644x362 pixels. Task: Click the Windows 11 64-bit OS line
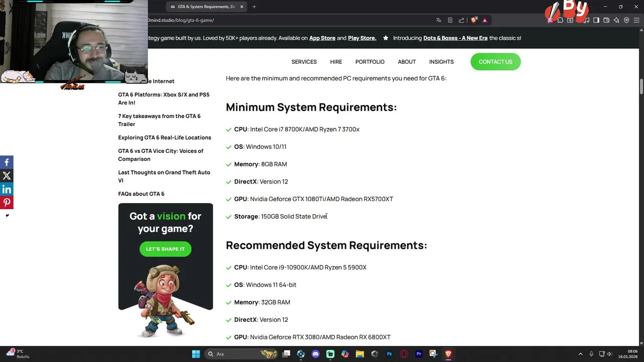pos(265,285)
